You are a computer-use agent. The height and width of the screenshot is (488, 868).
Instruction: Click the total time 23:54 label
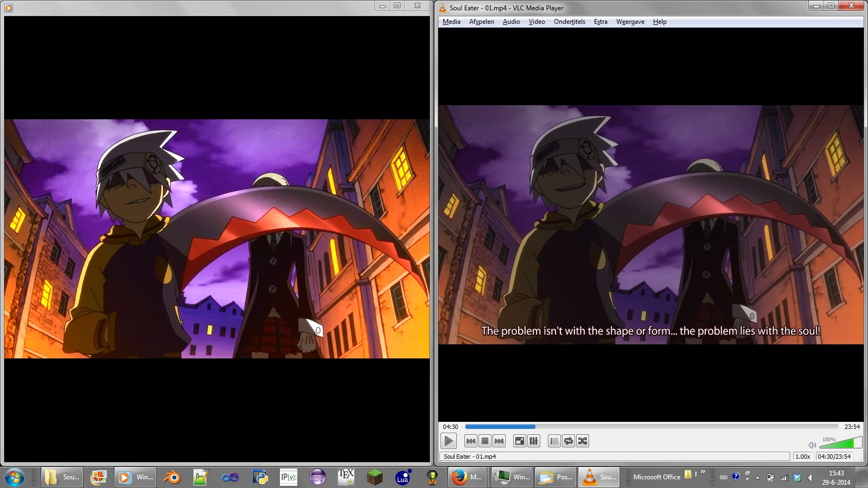[852, 427]
